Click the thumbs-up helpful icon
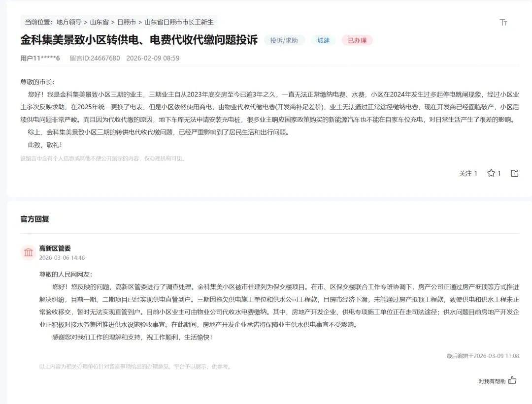Image resolution: width=532 pixels, height=404 pixels. pos(512,380)
